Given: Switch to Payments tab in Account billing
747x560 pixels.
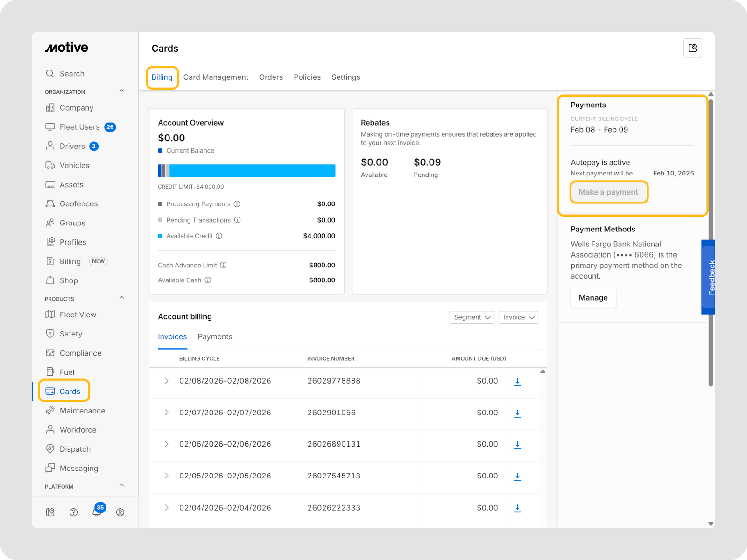Looking at the screenshot, I should click(x=215, y=337).
